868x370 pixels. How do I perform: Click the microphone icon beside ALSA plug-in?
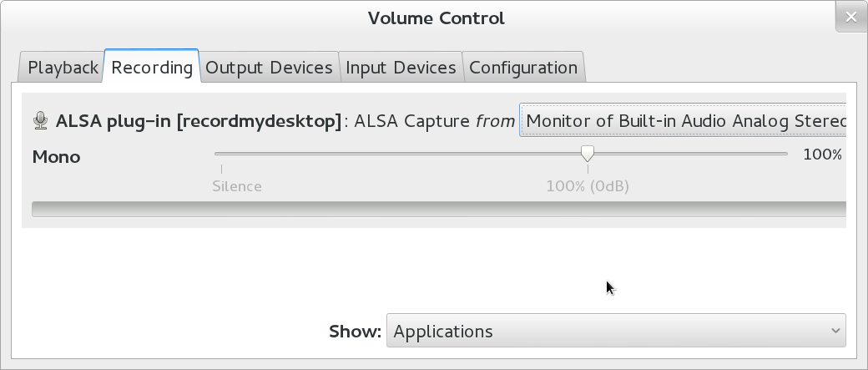40,120
